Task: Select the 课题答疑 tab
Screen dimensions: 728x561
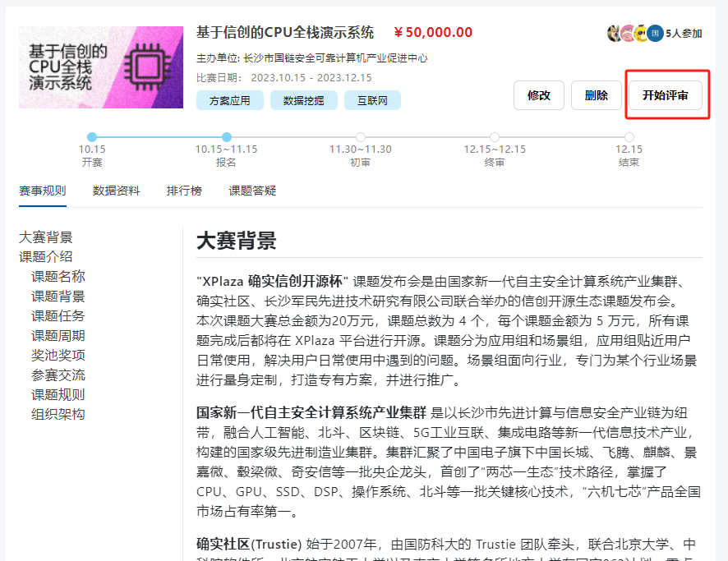Action: (252, 191)
